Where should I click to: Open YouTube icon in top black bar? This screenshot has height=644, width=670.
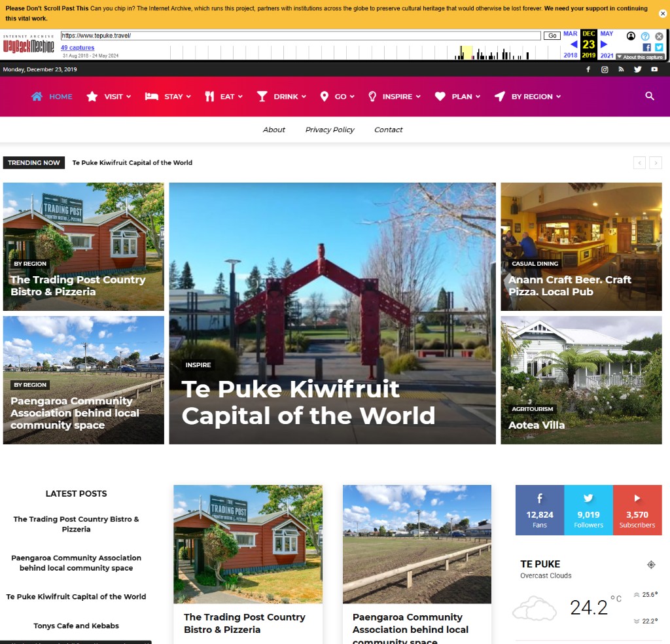[x=654, y=69]
